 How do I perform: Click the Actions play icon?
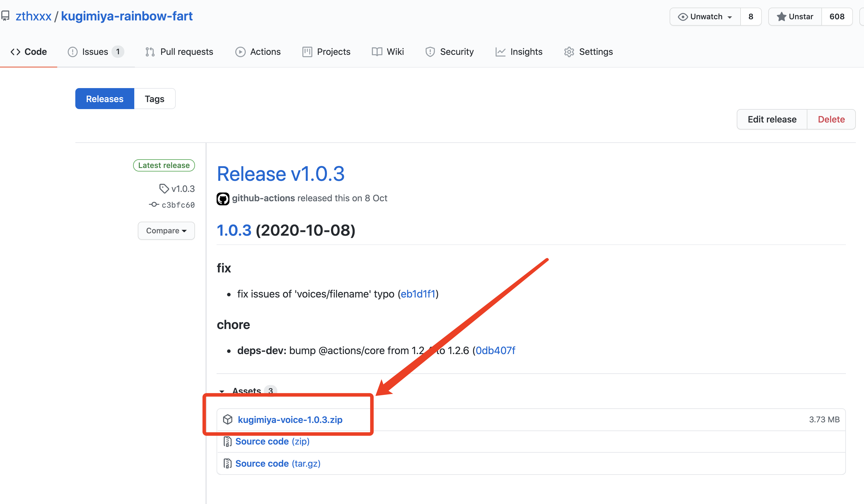tap(241, 52)
